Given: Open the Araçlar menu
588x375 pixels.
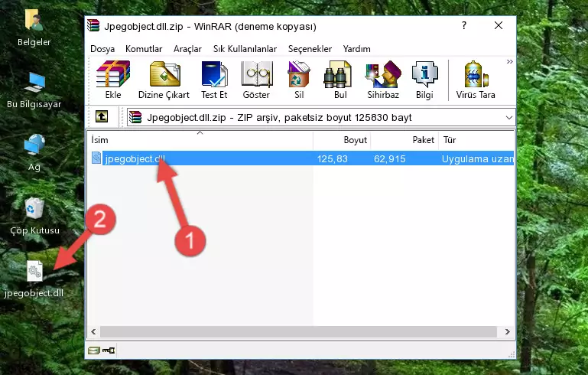Looking at the screenshot, I should (x=187, y=49).
